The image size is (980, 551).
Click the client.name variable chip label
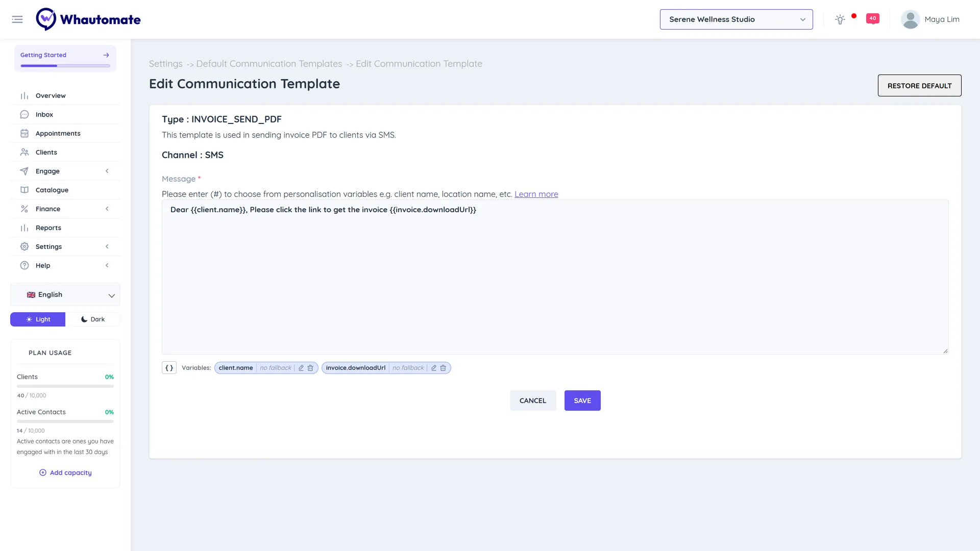coord(236,368)
